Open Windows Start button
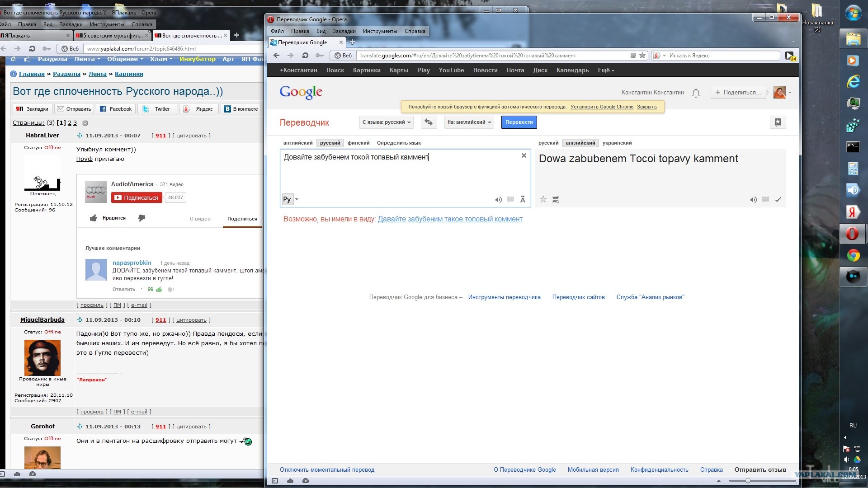This screenshot has height=488, width=868. click(x=853, y=13)
